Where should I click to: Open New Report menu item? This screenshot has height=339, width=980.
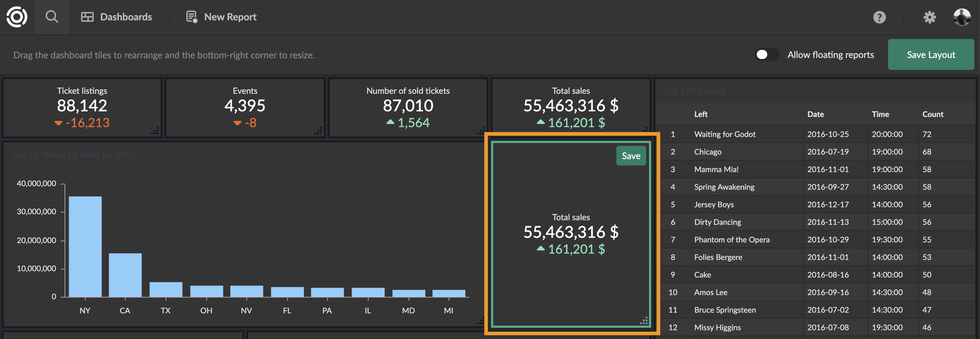(221, 17)
